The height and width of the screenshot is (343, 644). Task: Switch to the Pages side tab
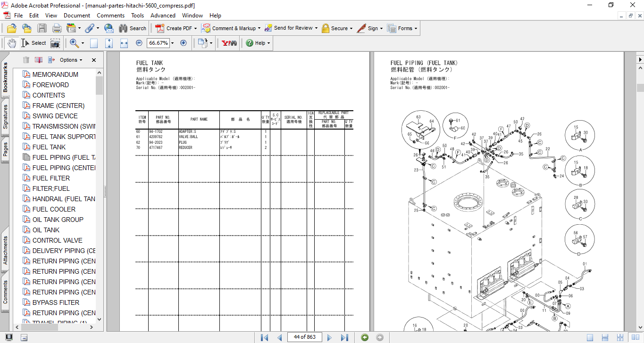coord(5,150)
